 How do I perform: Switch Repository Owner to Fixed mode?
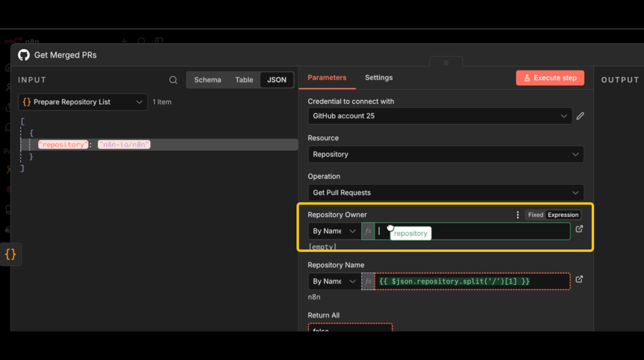pyautogui.click(x=535, y=215)
